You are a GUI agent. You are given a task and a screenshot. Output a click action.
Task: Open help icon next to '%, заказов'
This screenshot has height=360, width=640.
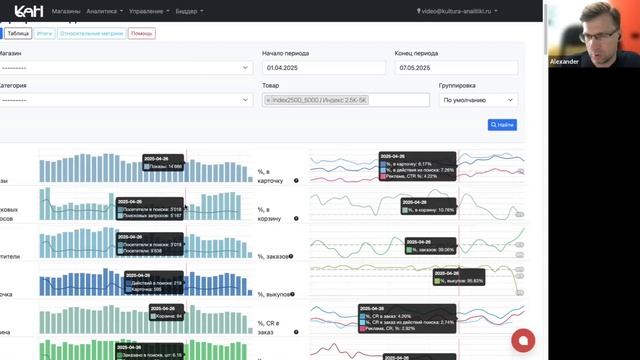tap(291, 256)
